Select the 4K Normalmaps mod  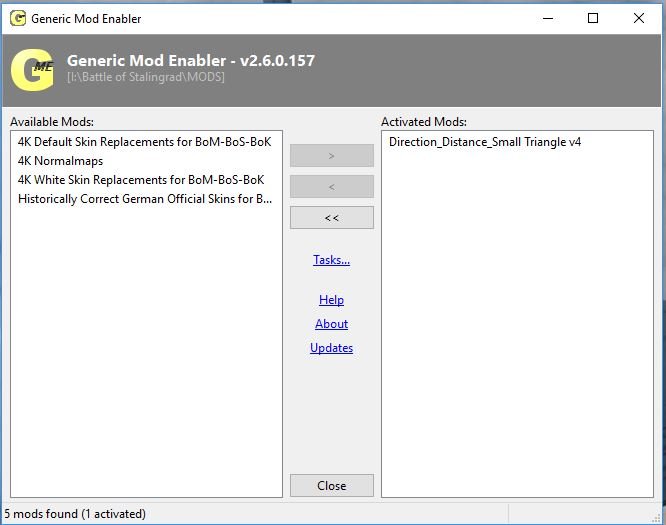click(60, 161)
